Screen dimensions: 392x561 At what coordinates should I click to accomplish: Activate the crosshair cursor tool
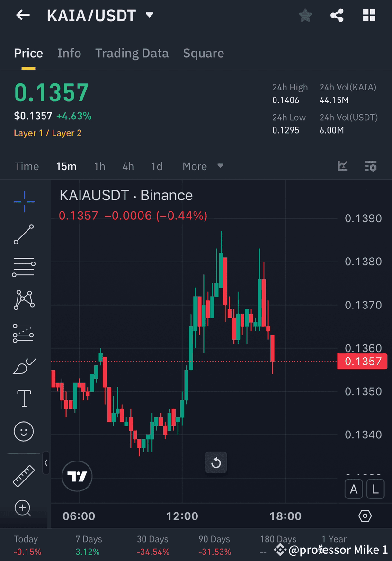[x=24, y=201]
